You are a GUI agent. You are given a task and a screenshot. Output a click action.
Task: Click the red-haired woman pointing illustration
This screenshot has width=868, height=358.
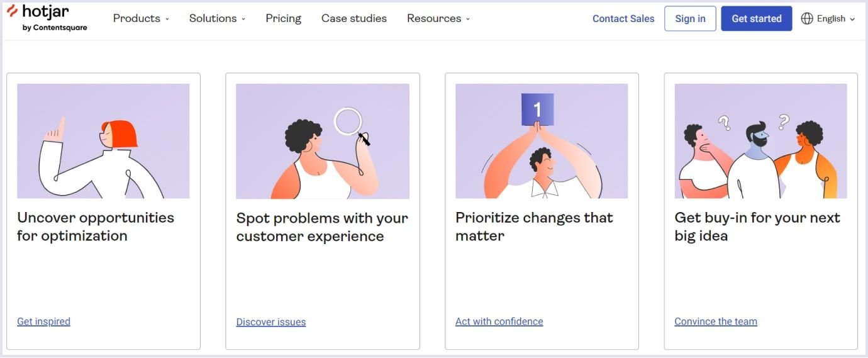[x=103, y=141]
